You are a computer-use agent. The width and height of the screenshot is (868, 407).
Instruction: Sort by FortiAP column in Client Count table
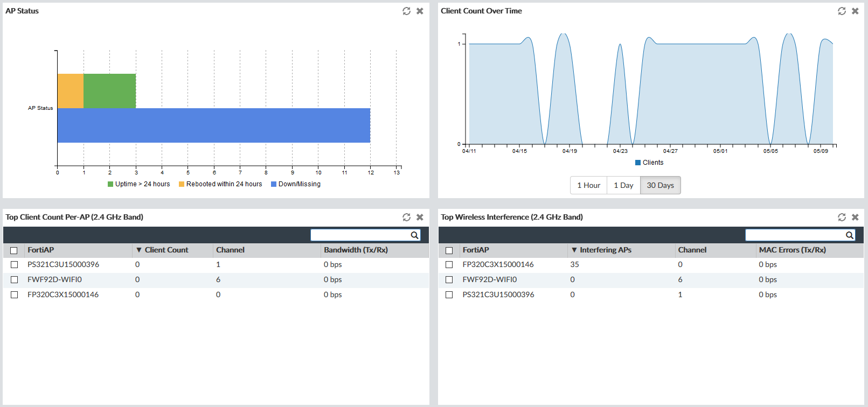point(78,250)
